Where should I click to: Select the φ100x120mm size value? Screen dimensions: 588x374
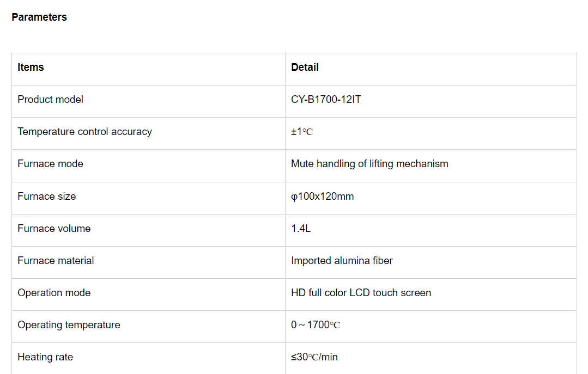tap(322, 197)
